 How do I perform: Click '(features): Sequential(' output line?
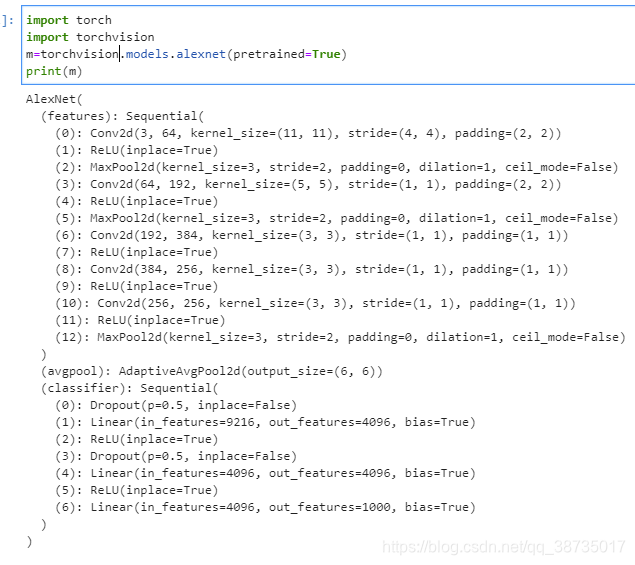tap(122, 116)
